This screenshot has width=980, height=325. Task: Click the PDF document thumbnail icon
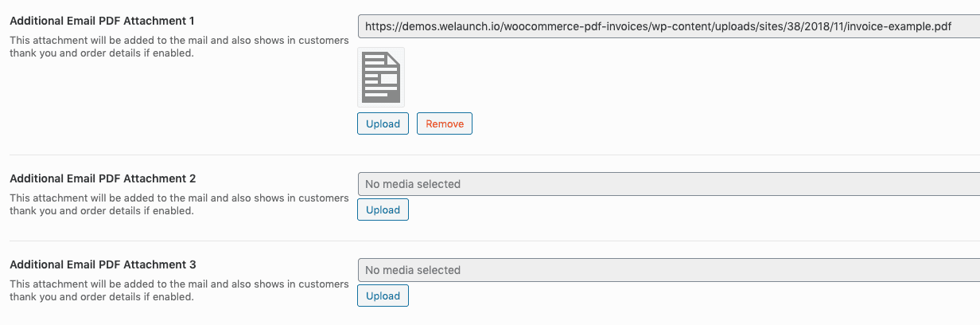[x=381, y=77]
